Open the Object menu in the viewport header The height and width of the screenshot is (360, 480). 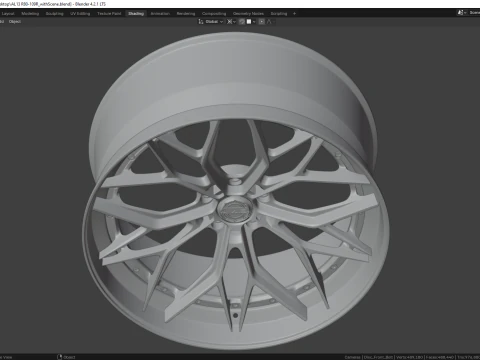tap(15, 22)
